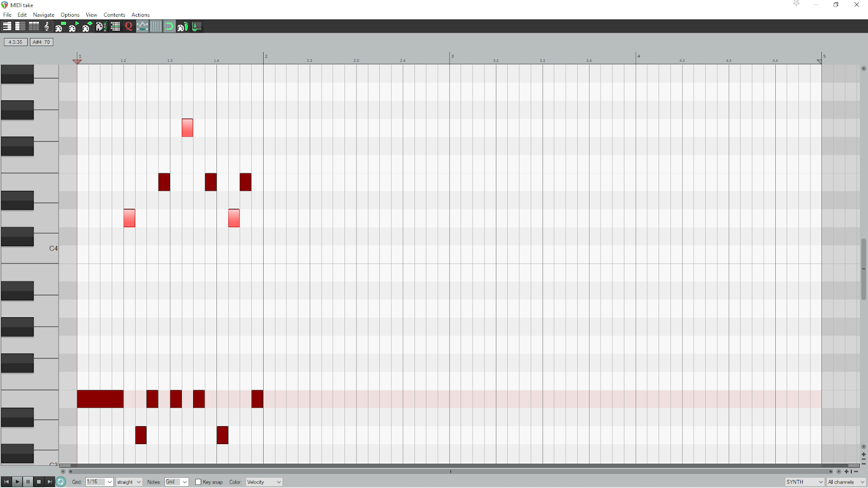Click the play button in transport
868x488 pixels.
pyautogui.click(x=17, y=481)
